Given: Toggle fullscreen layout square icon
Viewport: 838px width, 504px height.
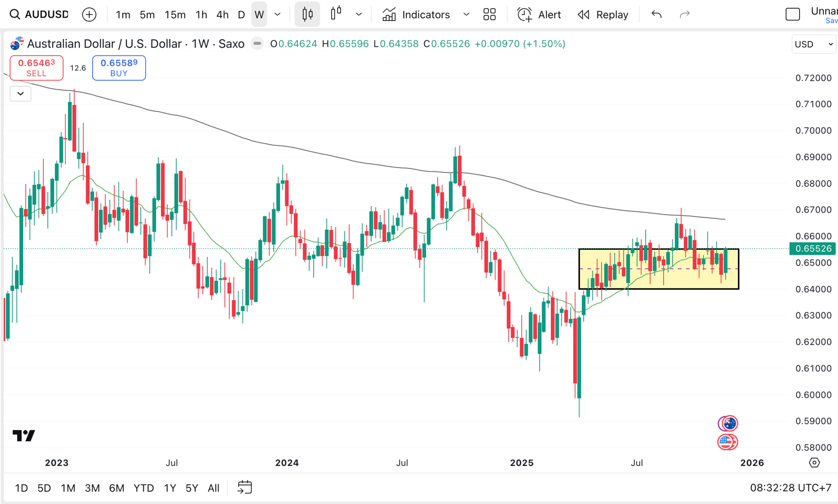Looking at the screenshot, I should coord(792,14).
